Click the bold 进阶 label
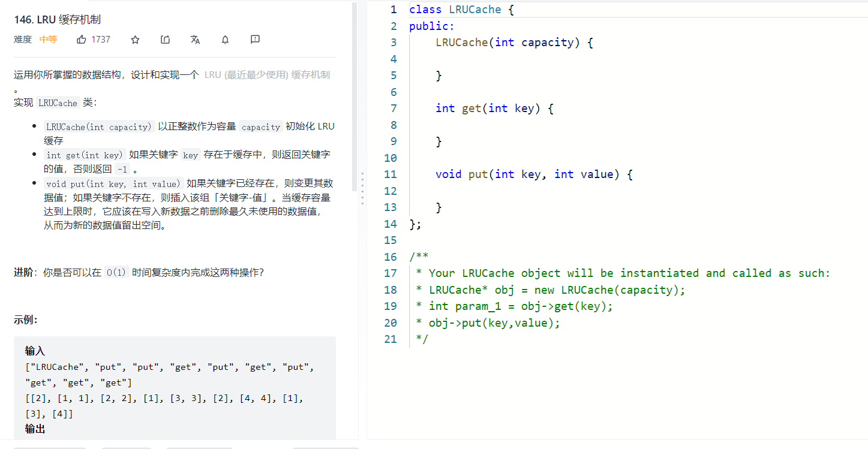Screen dimensions: 868x449 click(23, 272)
